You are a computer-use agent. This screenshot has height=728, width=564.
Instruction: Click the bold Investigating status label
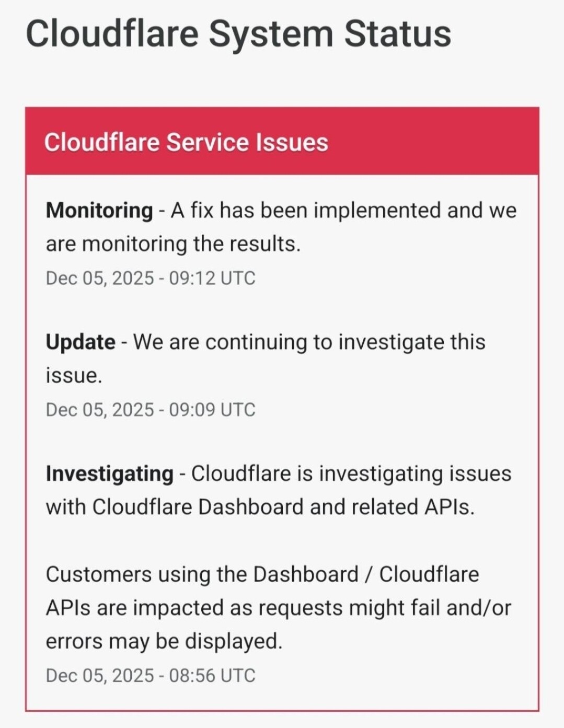[110, 474]
